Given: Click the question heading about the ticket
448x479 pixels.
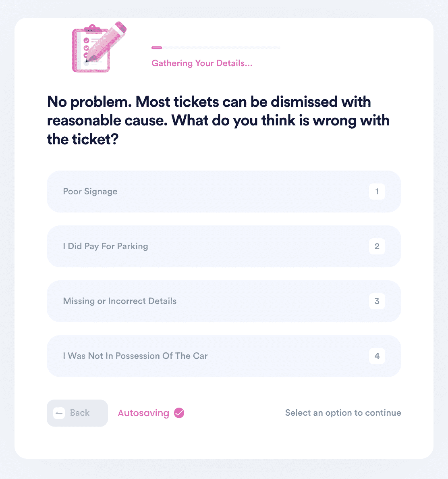Looking at the screenshot, I should (x=218, y=121).
